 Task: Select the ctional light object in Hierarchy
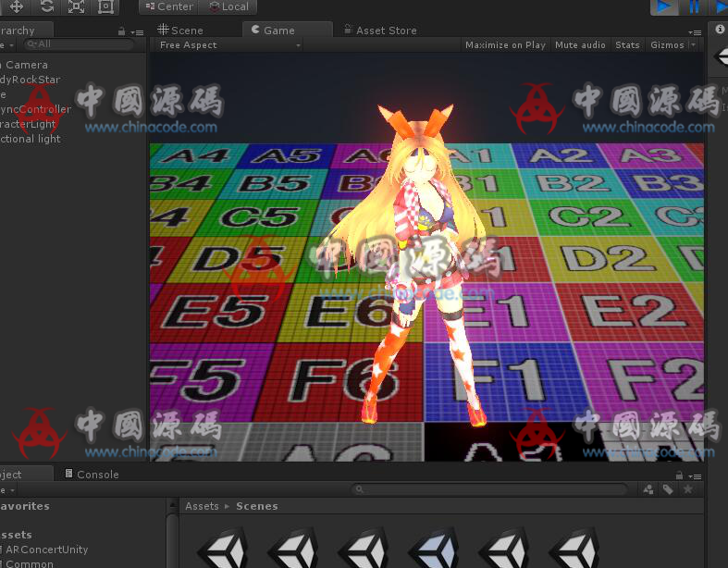click(x=31, y=139)
